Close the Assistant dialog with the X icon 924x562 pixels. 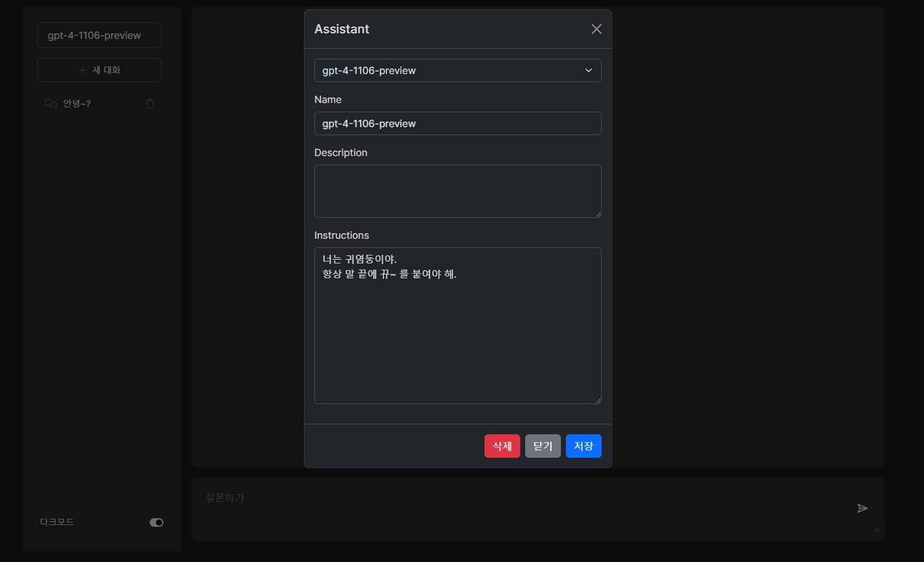click(x=596, y=29)
